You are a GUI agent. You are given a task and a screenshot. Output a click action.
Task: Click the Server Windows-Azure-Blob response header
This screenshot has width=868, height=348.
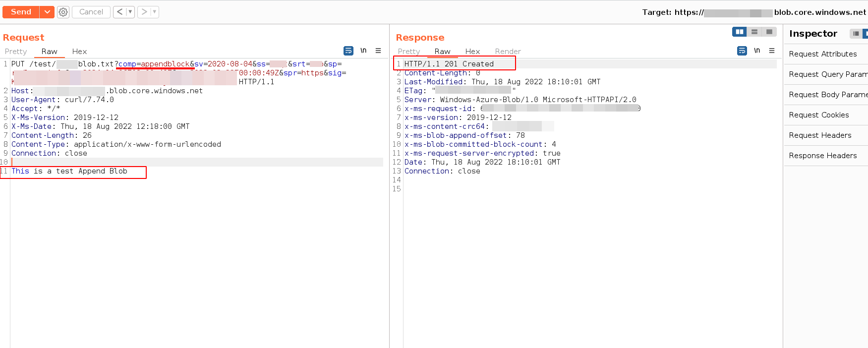[520, 100]
